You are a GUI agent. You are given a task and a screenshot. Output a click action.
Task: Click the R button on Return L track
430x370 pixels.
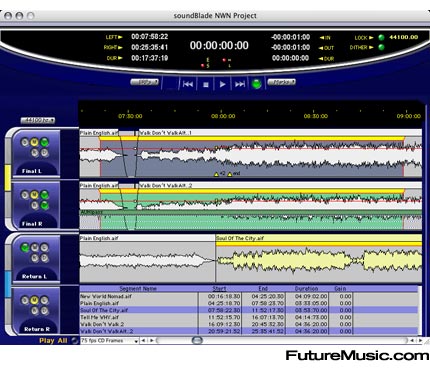tap(35, 258)
